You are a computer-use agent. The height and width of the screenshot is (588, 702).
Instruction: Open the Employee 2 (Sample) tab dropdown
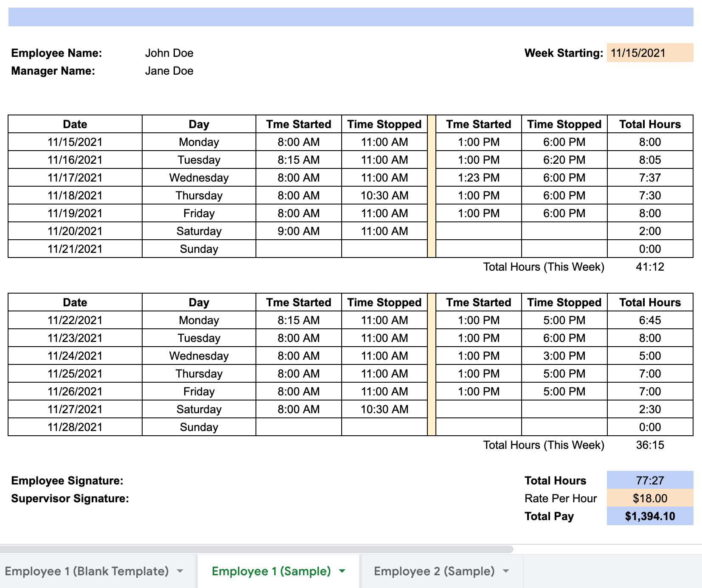tap(505, 571)
